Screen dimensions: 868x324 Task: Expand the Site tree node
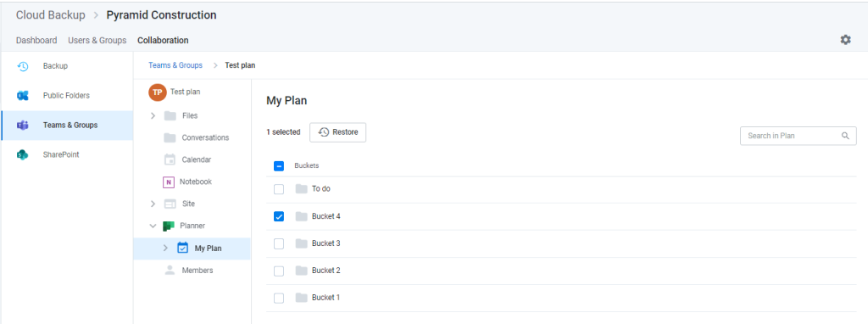click(x=153, y=204)
